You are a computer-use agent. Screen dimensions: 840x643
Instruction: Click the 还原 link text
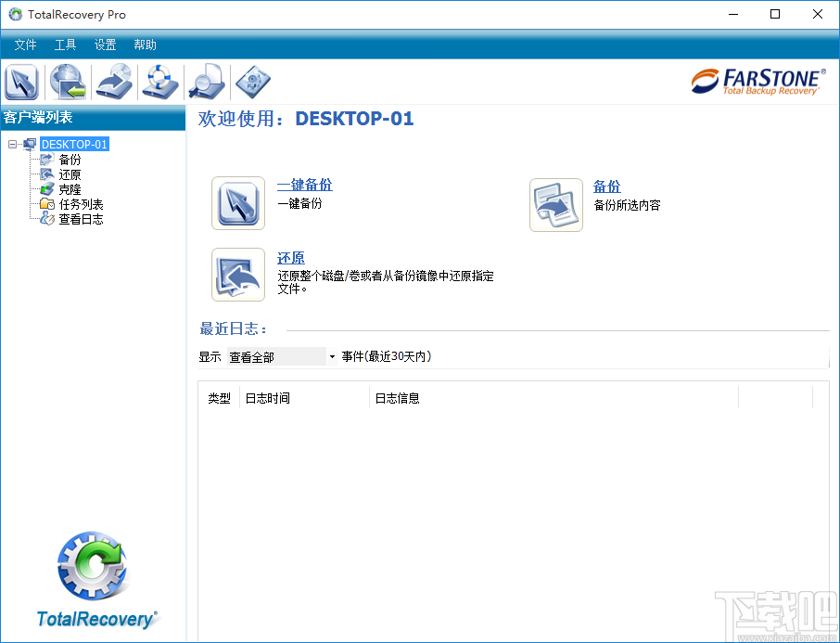(x=290, y=257)
